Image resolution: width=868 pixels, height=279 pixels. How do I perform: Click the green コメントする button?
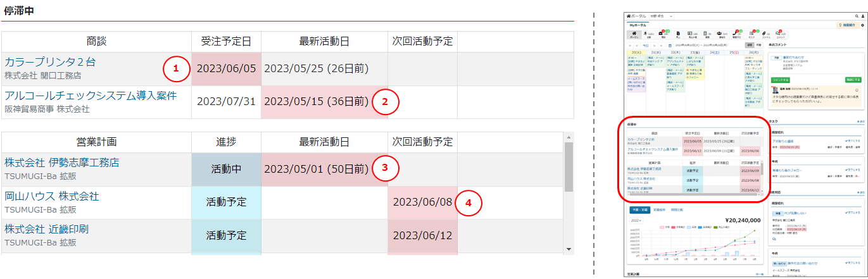click(780, 80)
